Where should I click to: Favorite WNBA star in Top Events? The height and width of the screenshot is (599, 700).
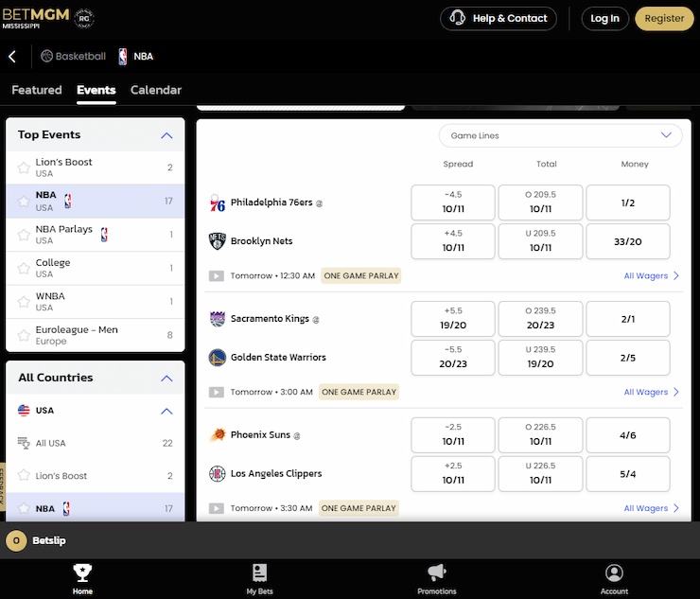24,302
